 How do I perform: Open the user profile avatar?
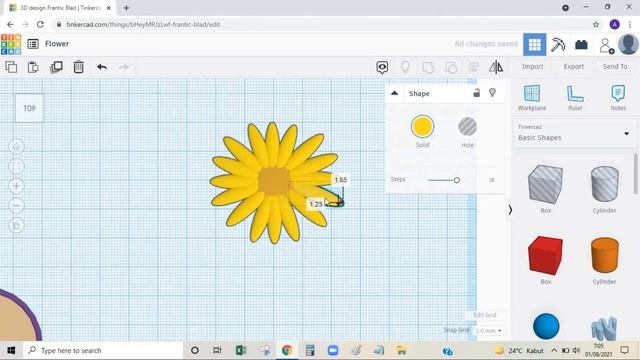click(629, 44)
